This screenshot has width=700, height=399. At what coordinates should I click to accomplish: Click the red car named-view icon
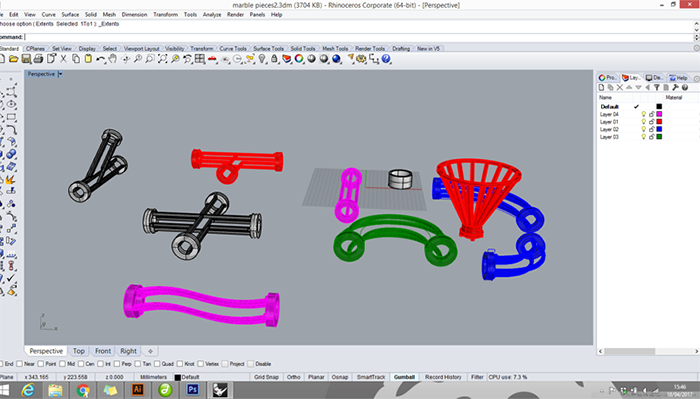[x=212, y=59]
